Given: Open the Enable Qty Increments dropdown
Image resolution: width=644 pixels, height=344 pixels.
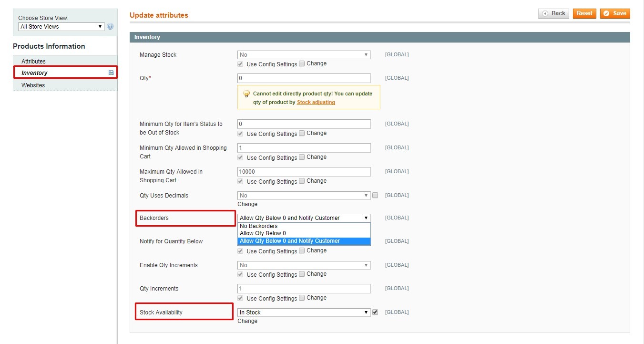Looking at the screenshot, I should tap(304, 265).
